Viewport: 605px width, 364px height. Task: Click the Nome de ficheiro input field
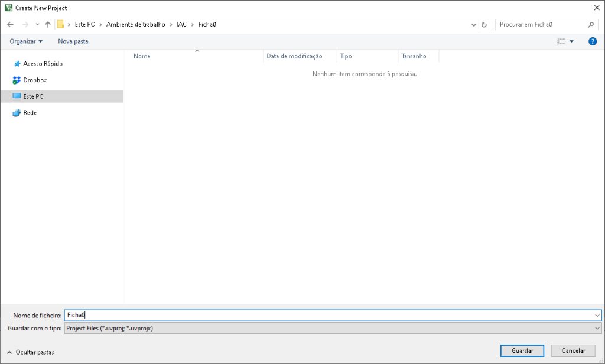pyautogui.click(x=331, y=316)
